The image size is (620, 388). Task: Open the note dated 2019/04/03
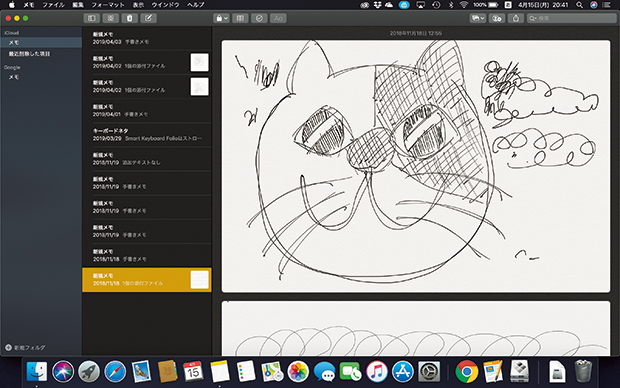pyautogui.click(x=147, y=38)
